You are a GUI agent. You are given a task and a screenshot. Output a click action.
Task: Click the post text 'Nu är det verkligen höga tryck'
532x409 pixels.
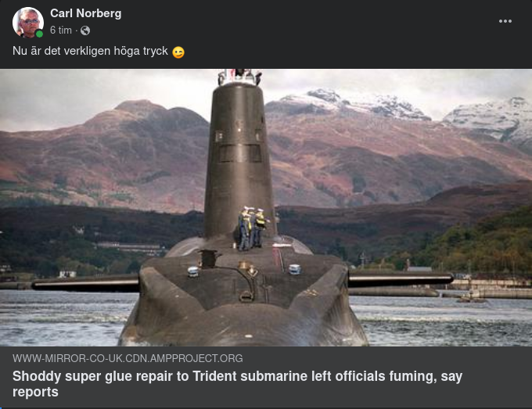click(x=90, y=51)
